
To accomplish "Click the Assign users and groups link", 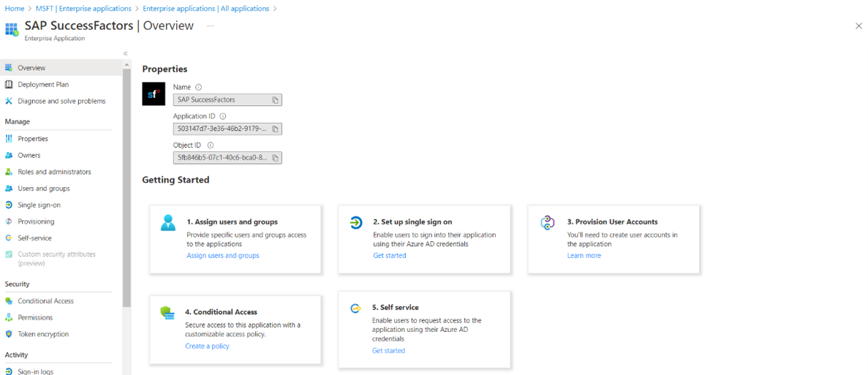I will (x=222, y=256).
